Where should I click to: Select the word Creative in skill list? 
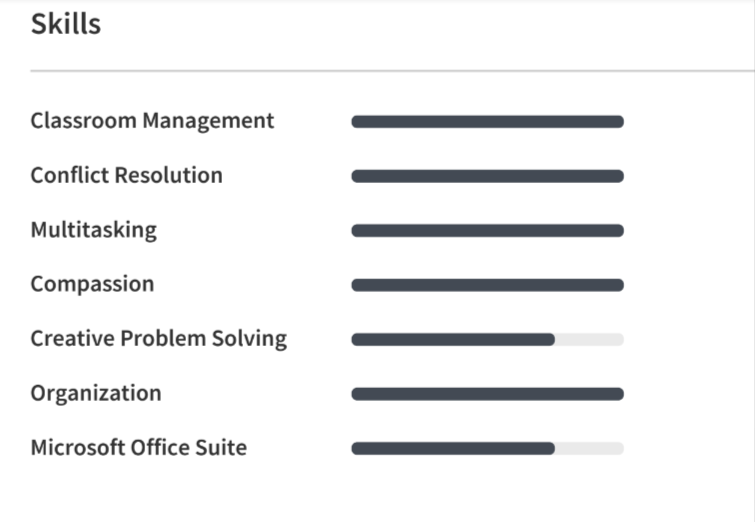tap(73, 339)
